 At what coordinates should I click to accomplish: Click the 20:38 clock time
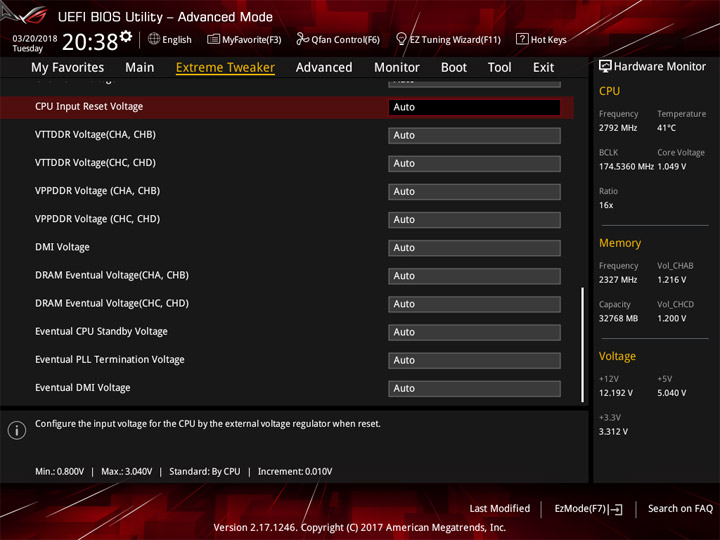coord(90,42)
